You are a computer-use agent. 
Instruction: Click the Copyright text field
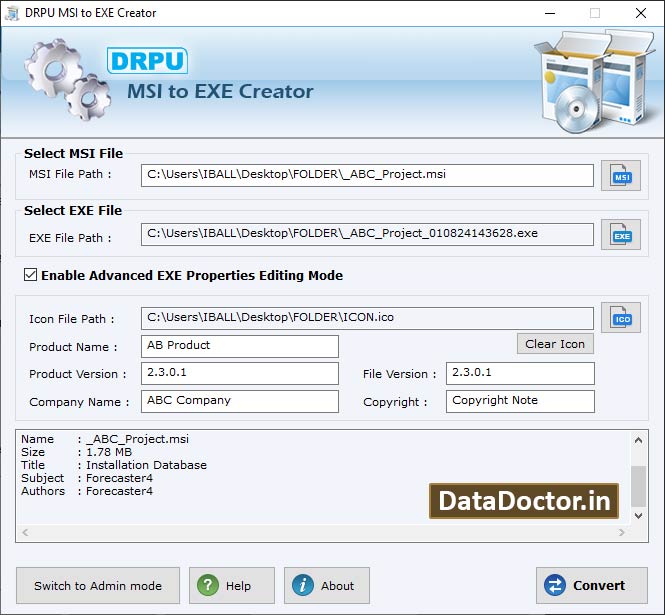pyautogui.click(x=520, y=401)
